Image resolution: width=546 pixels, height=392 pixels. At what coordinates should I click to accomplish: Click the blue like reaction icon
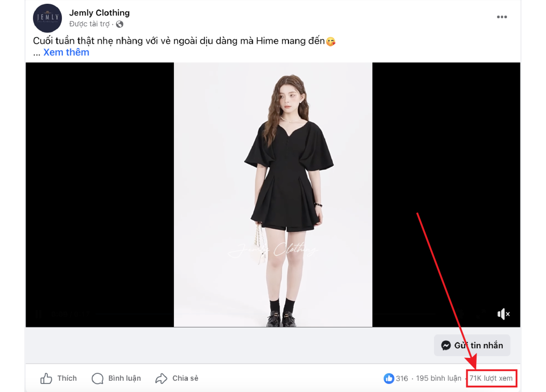[389, 379]
